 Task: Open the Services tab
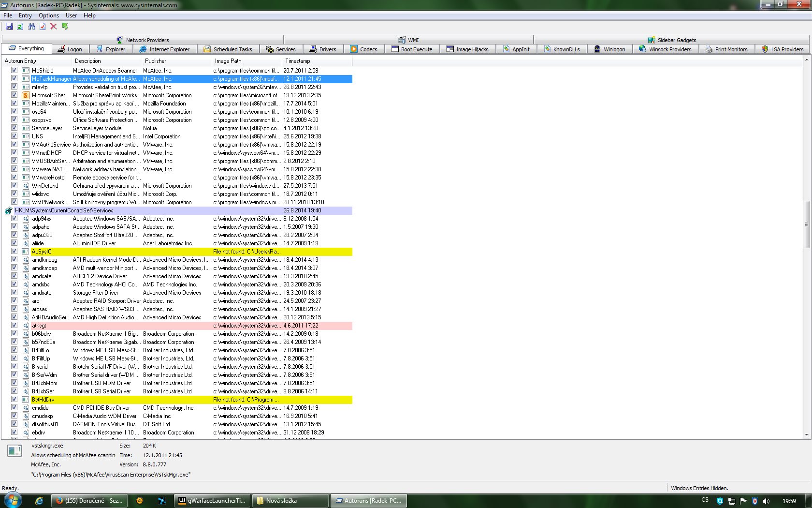point(281,49)
